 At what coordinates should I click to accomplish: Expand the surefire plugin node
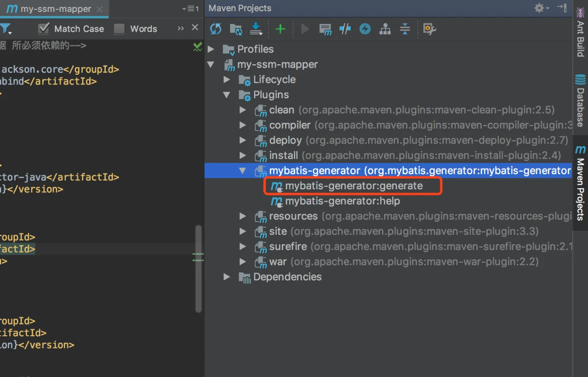pyautogui.click(x=243, y=246)
